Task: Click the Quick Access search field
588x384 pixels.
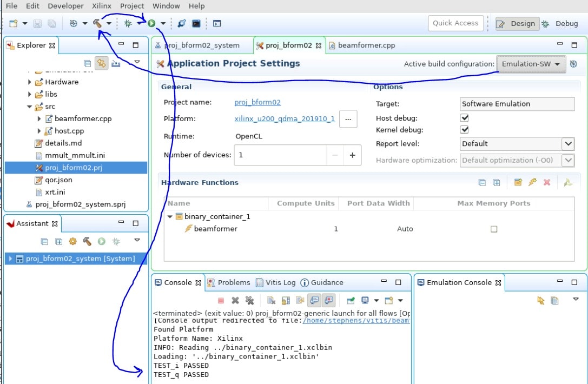Action: 455,23
